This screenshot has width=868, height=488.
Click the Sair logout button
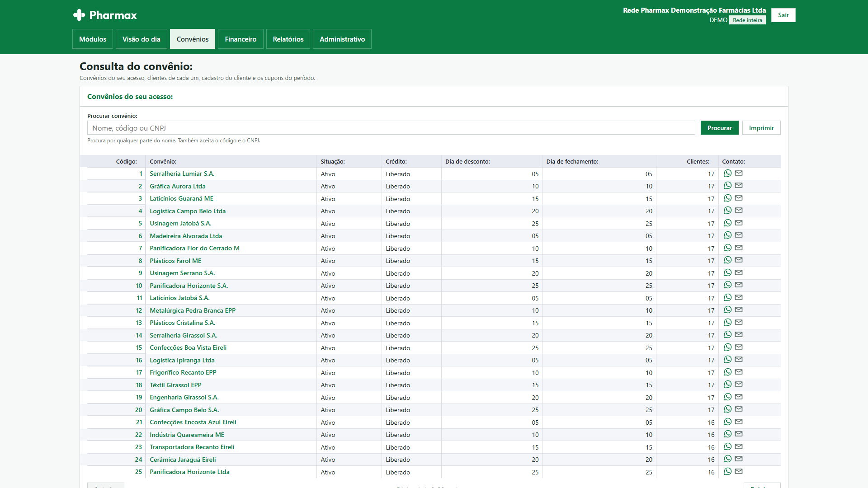point(783,15)
